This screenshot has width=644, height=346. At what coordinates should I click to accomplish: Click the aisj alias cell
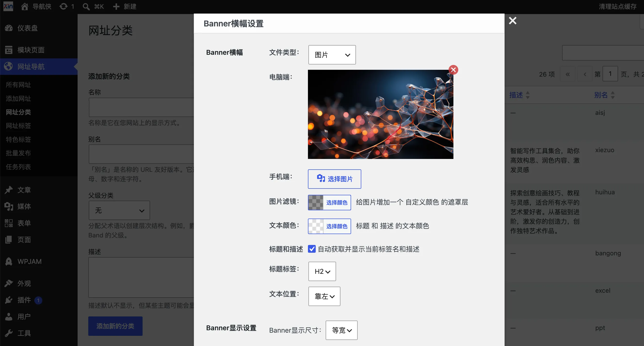pyautogui.click(x=600, y=113)
